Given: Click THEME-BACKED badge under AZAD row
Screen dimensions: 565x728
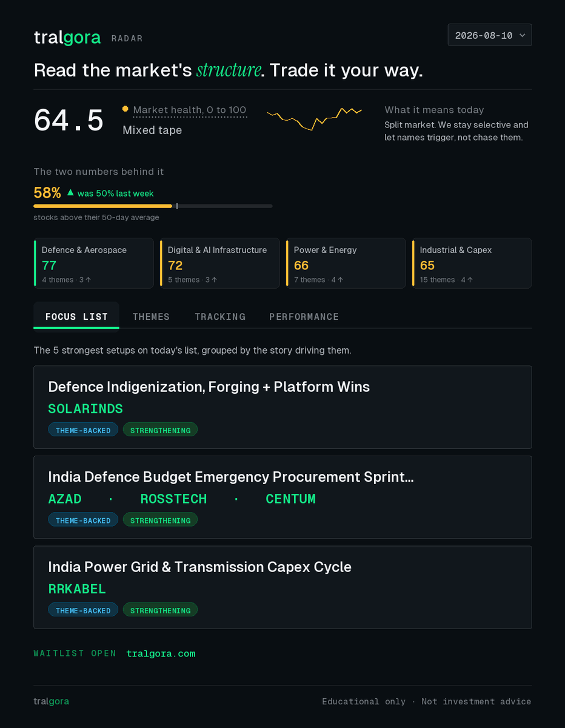Looking at the screenshot, I should tap(83, 520).
